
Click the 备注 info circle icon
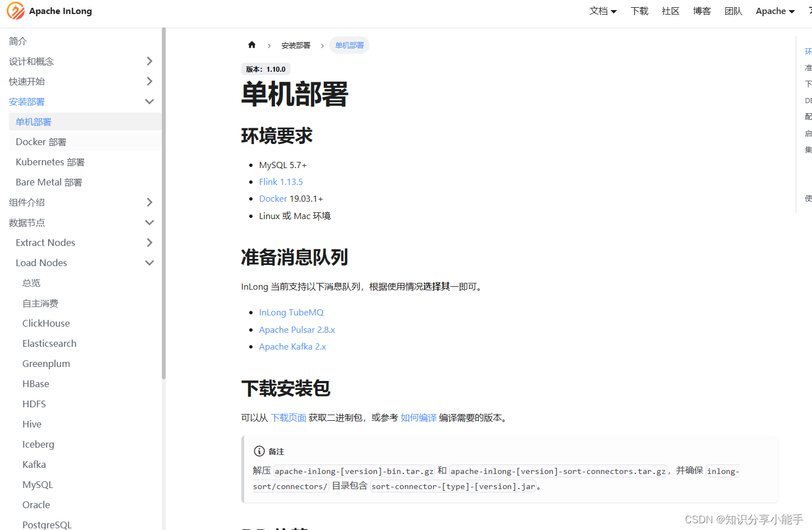pyautogui.click(x=259, y=451)
